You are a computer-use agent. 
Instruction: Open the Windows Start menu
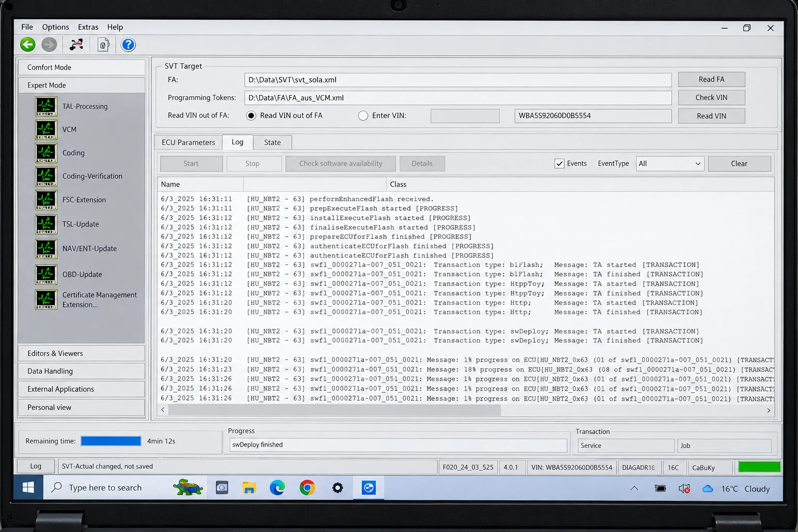29,487
